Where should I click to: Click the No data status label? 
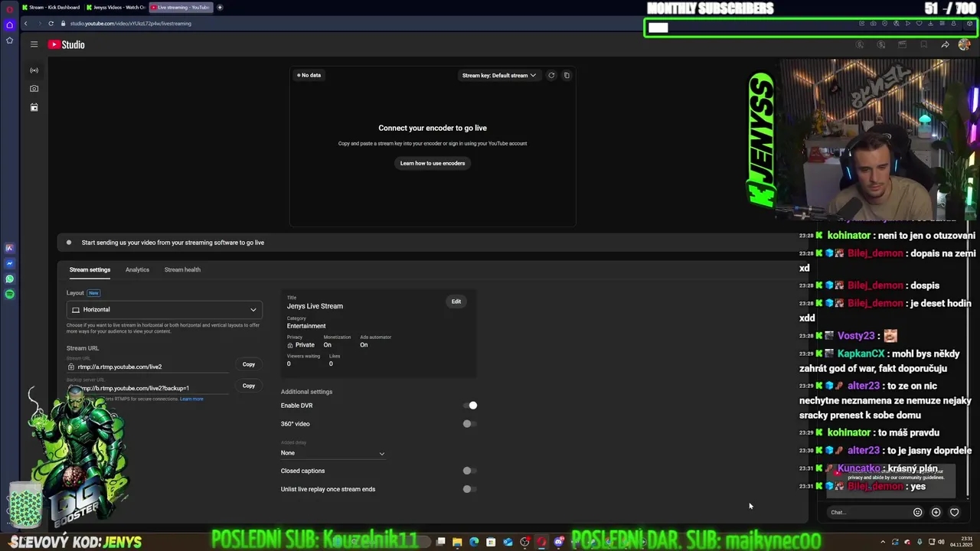pyautogui.click(x=309, y=75)
